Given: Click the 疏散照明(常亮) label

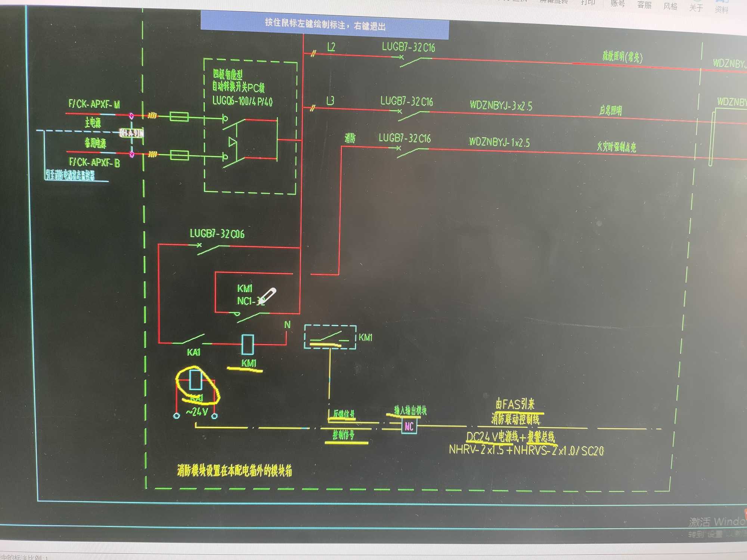Looking at the screenshot, I should click(622, 57).
